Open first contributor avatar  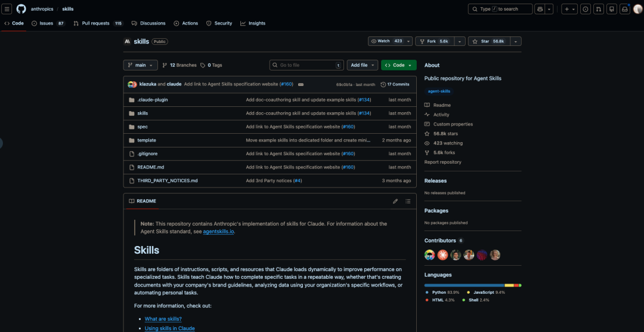429,255
